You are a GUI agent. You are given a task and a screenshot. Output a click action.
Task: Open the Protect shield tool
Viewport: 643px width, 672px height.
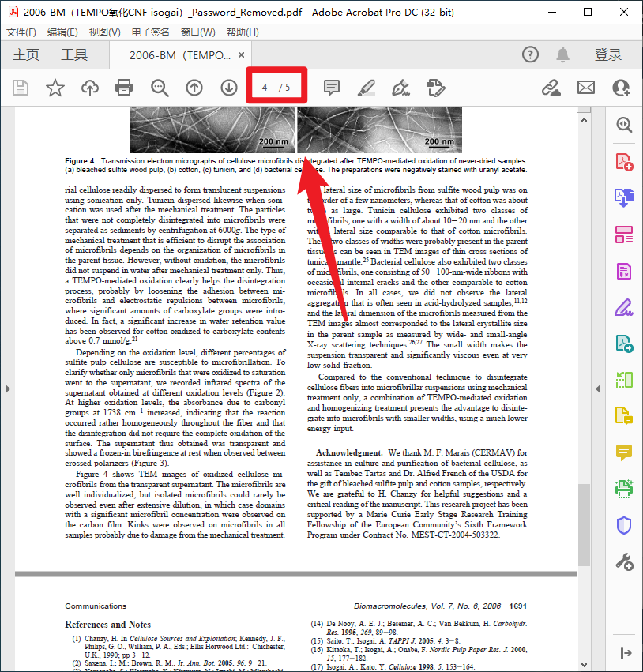(x=624, y=525)
